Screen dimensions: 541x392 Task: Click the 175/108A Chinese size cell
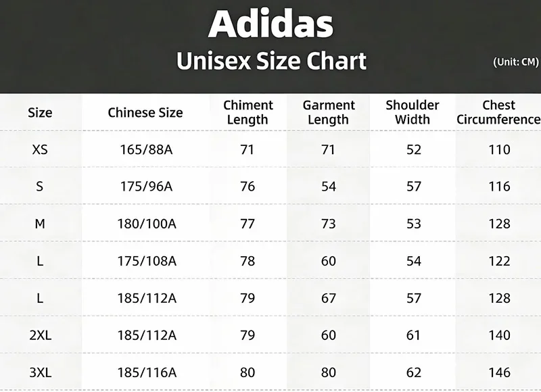(147, 262)
